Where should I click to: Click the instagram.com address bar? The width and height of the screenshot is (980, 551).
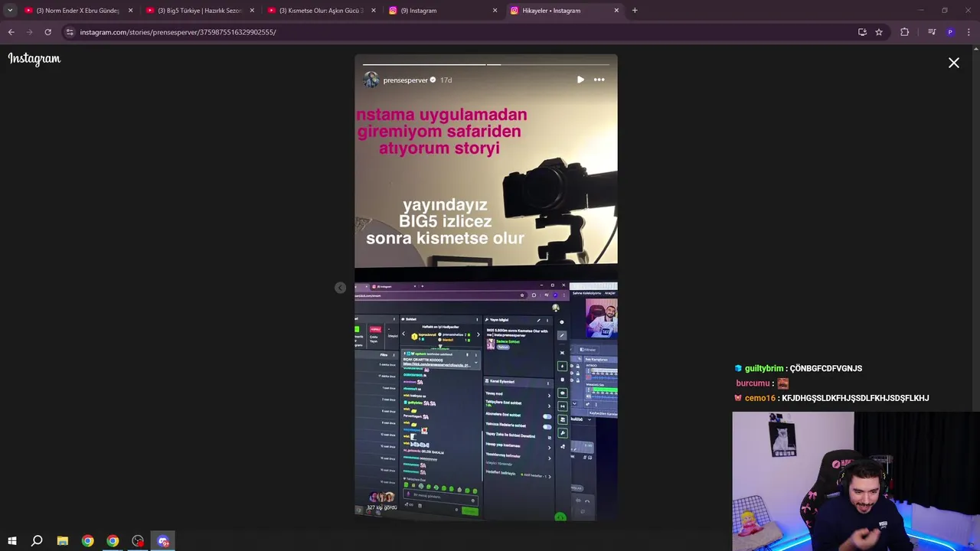pyautogui.click(x=459, y=32)
